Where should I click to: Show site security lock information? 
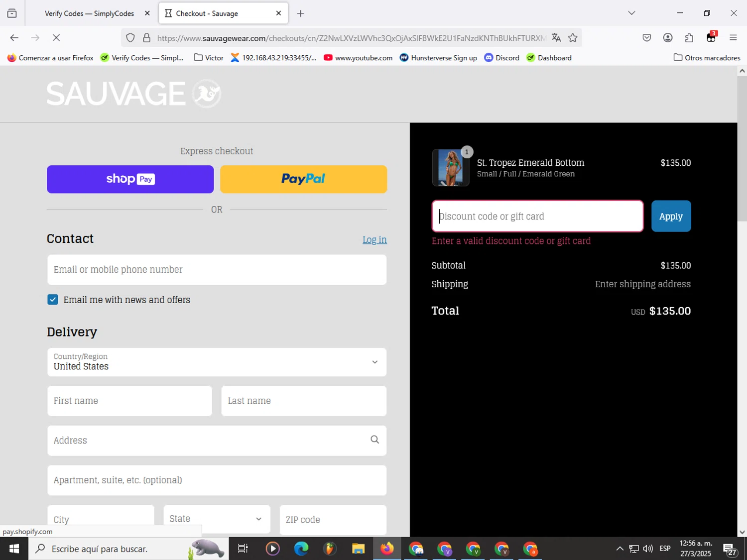tap(146, 38)
